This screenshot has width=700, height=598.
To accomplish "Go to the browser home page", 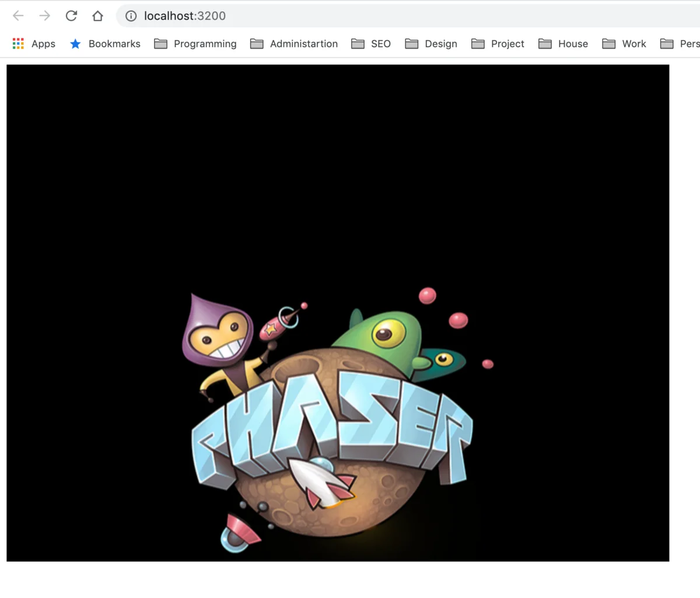I will pos(97,16).
